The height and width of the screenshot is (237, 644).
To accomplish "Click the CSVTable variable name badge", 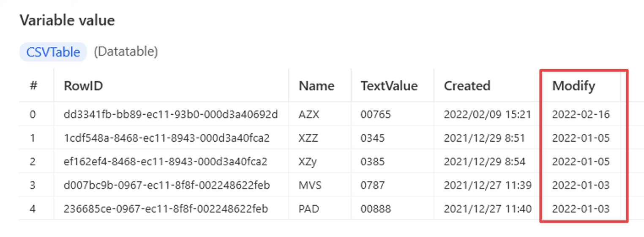I will (53, 52).
